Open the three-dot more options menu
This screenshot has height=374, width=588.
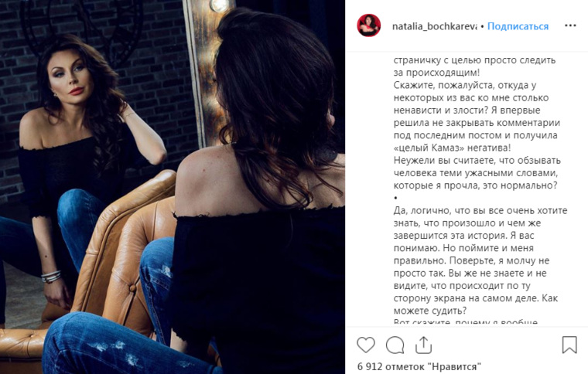(570, 25)
